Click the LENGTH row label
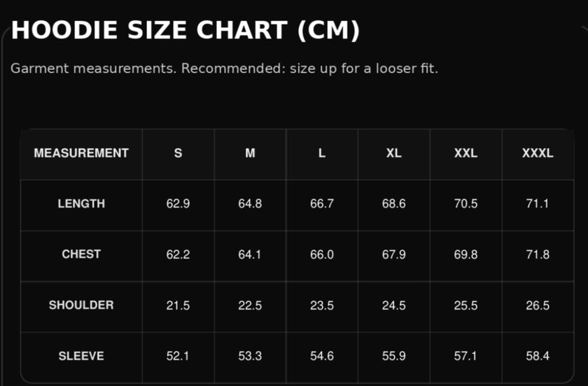 coord(81,204)
